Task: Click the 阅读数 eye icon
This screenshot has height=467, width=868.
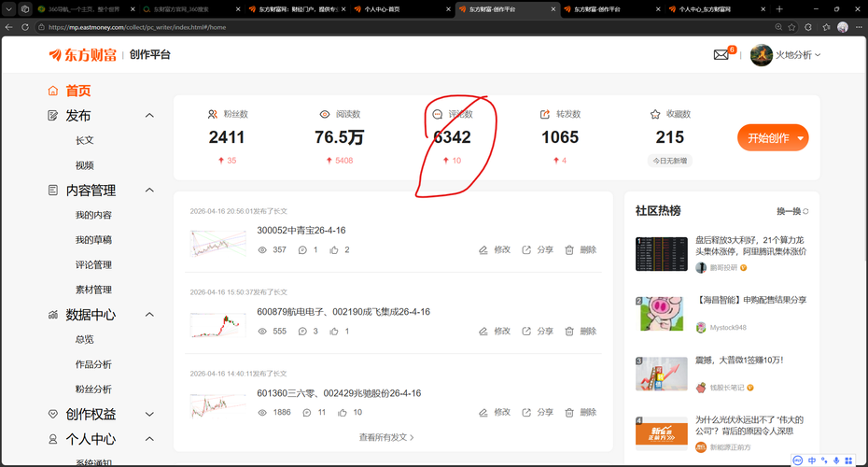Action: coord(325,114)
